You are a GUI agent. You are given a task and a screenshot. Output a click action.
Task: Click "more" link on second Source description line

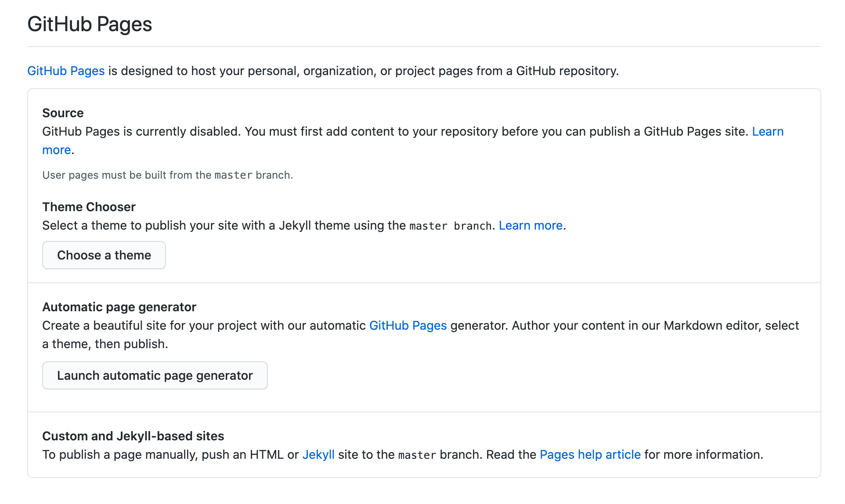coord(56,150)
